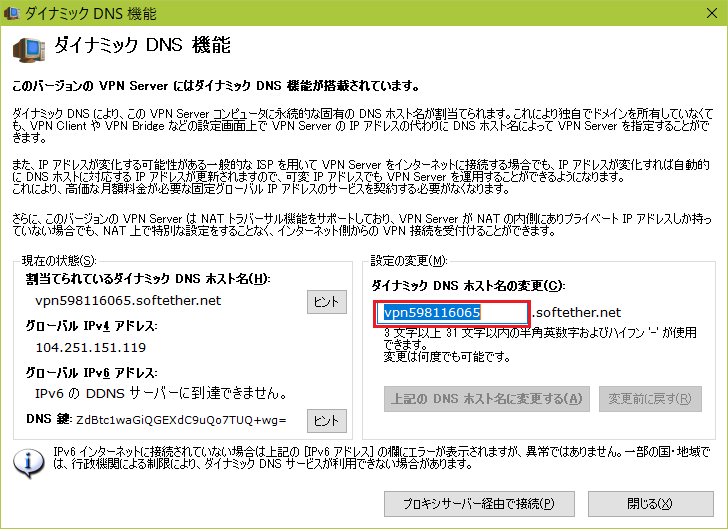Close the dialog with the title bar X
The image size is (728, 529).
click(712, 13)
